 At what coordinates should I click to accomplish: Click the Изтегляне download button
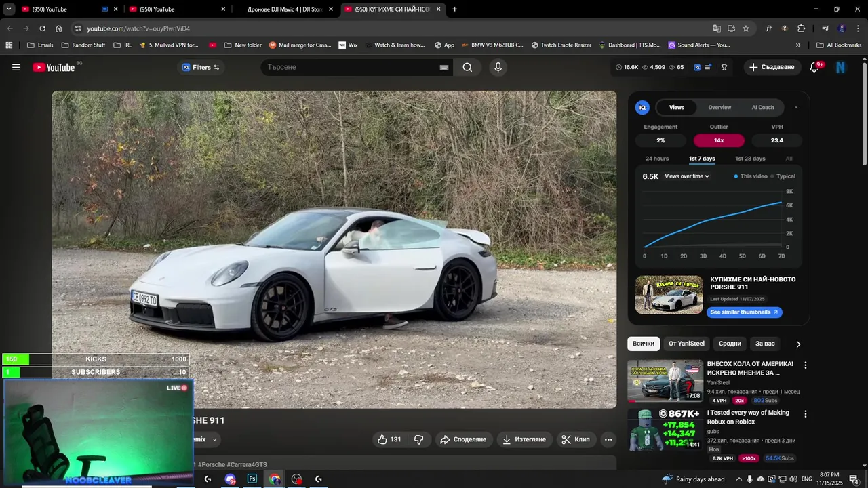click(x=524, y=439)
